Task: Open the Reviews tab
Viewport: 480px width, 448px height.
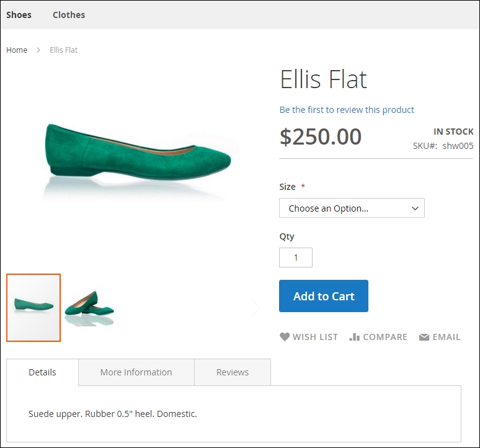Action: coord(233,372)
